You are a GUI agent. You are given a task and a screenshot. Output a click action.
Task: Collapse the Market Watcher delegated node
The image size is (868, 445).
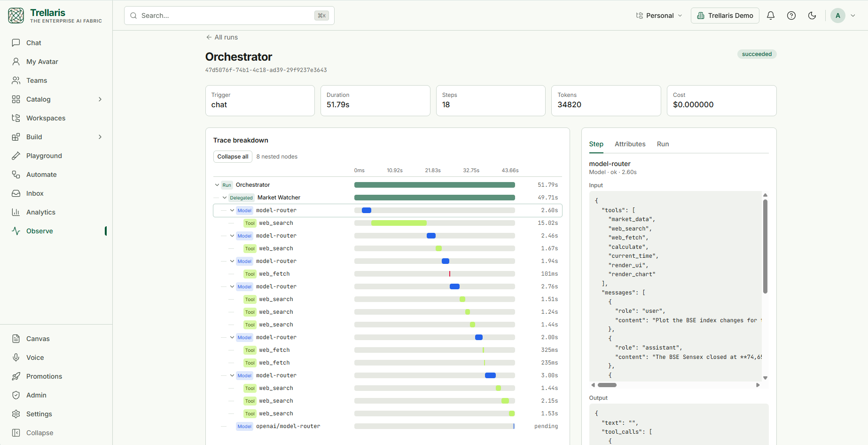pyautogui.click(x=225, y=198)
